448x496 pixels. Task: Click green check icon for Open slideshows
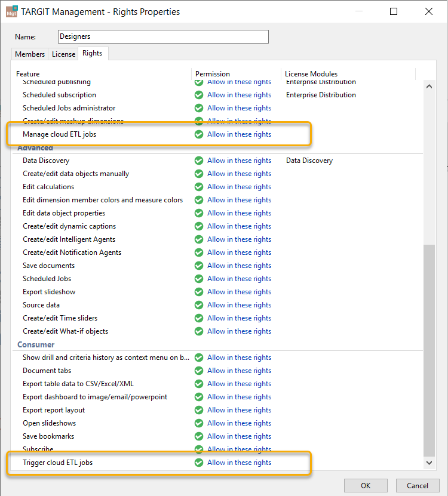click(199, 423)
